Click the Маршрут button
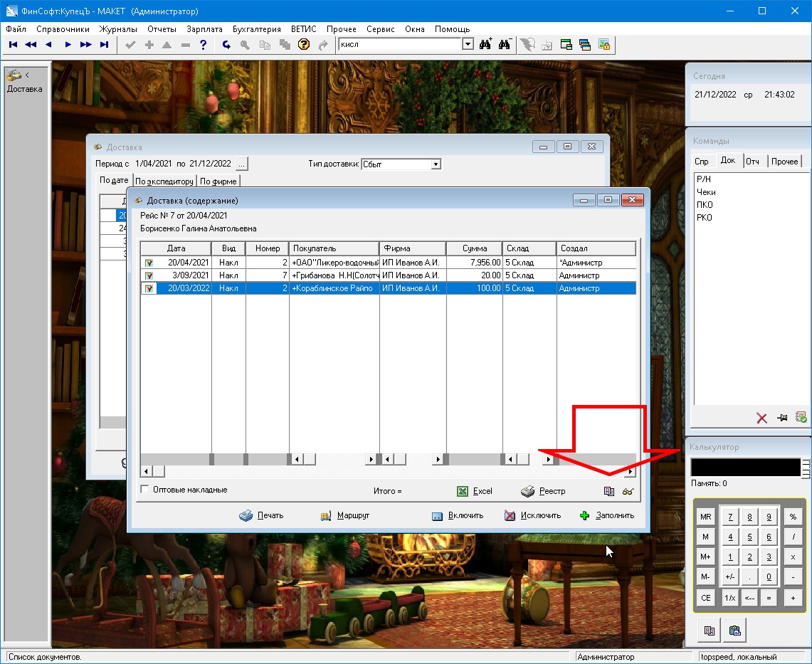The width and height of the screenshot is (812, 664). [345, 515]
